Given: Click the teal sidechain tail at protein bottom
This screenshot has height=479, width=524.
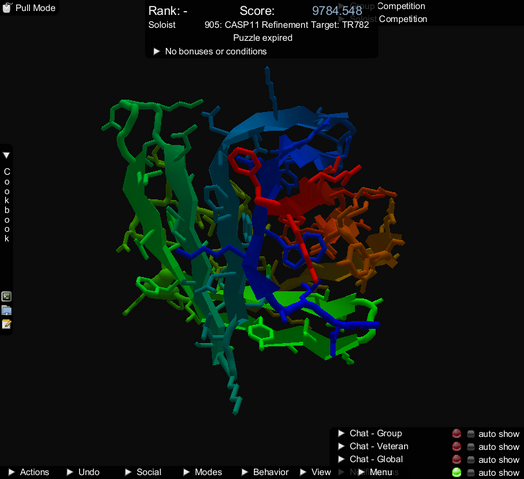Looking at the screenshot, I should click(235, 396).
